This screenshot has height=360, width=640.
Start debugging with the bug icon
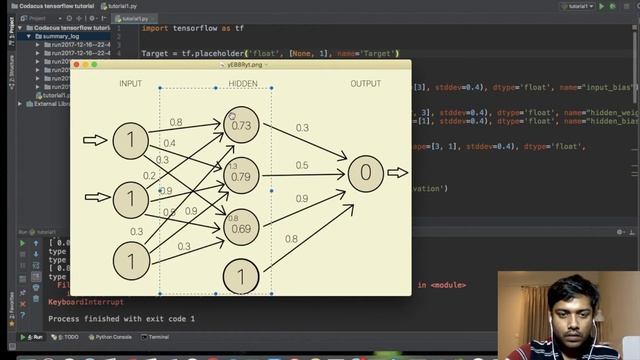pyautogui.click(x=613, y=6)
